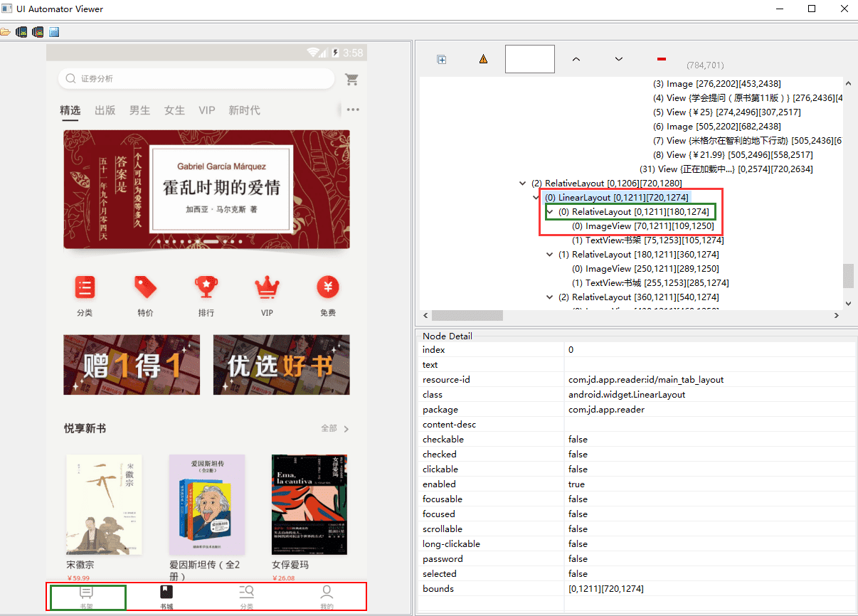Image resolution: width=858 pixels, height=616 pixels.
Task: Tap the 霍乱时期的爱情 banner
Action: pos(206,189)
